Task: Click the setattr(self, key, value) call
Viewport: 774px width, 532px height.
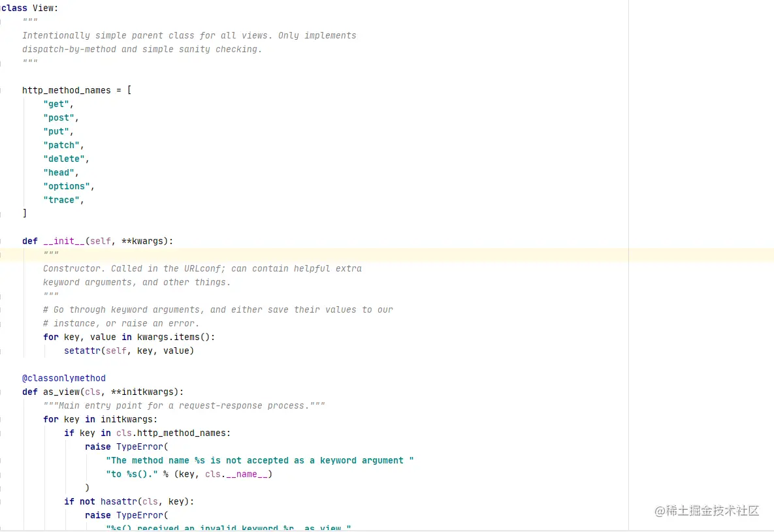Action: [x=129, y=351]
